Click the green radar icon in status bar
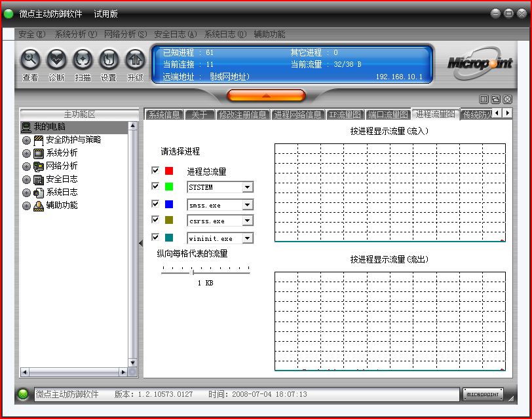 coord(23,394)
